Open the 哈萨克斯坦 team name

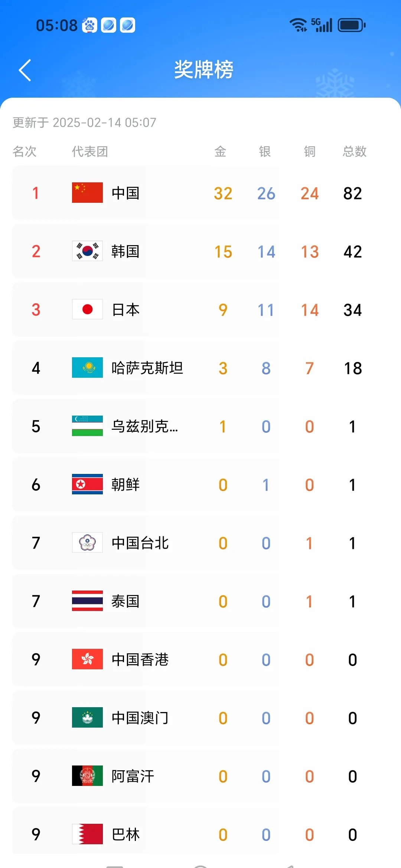[147, 368]
